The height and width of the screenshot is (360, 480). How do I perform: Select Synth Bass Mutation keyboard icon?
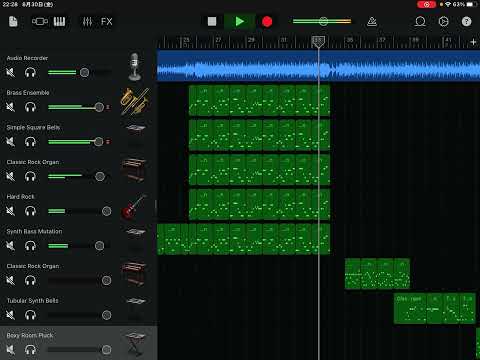(x=135, y=232)
